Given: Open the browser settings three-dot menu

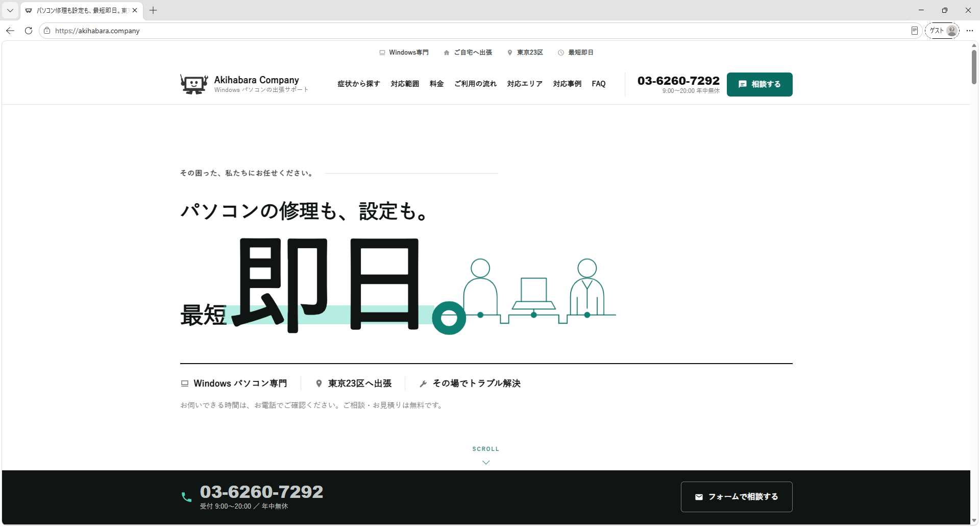Looking at the screenshot, I should click(x=970, y=31).
